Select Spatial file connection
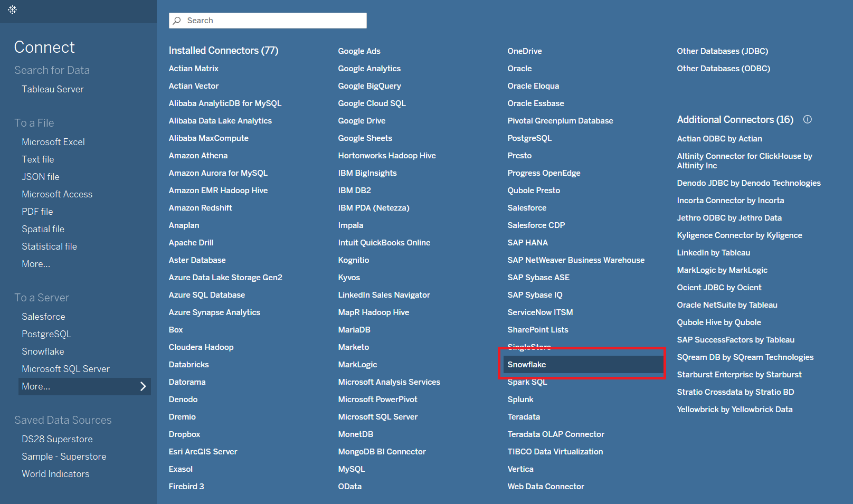 (43, 229)
